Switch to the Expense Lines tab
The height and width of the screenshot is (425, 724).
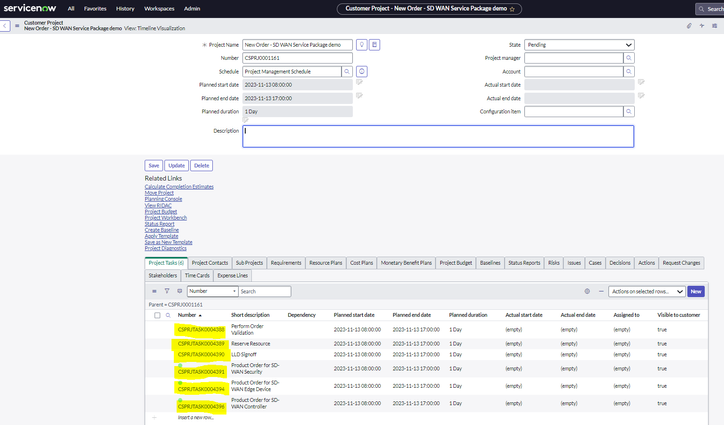[x=233, y=275]
